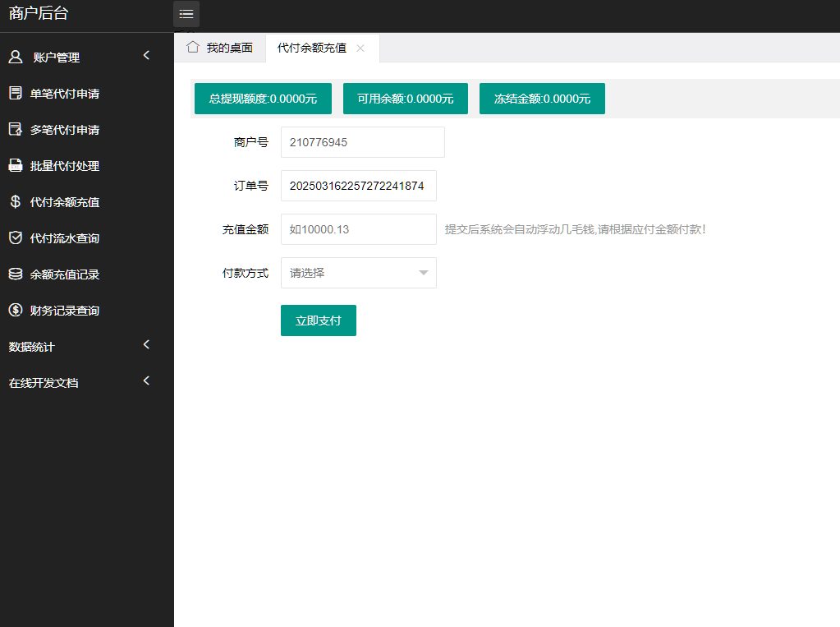Click the 账户管理 user icon
The image size is (840, 627).
point(15,58)
